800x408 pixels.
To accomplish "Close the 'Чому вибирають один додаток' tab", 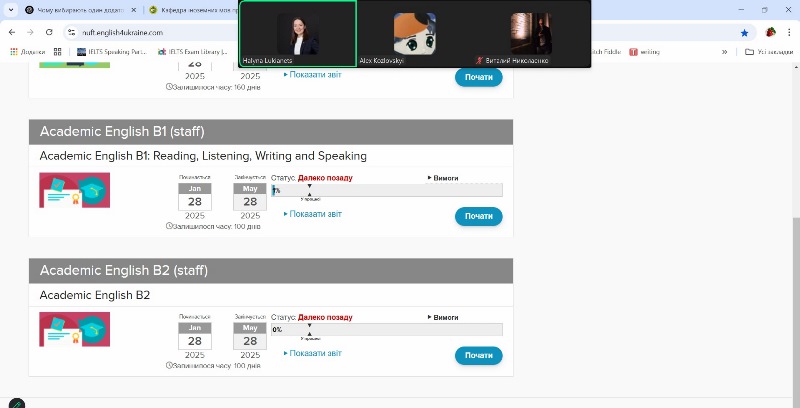I will tap(134, 10).
